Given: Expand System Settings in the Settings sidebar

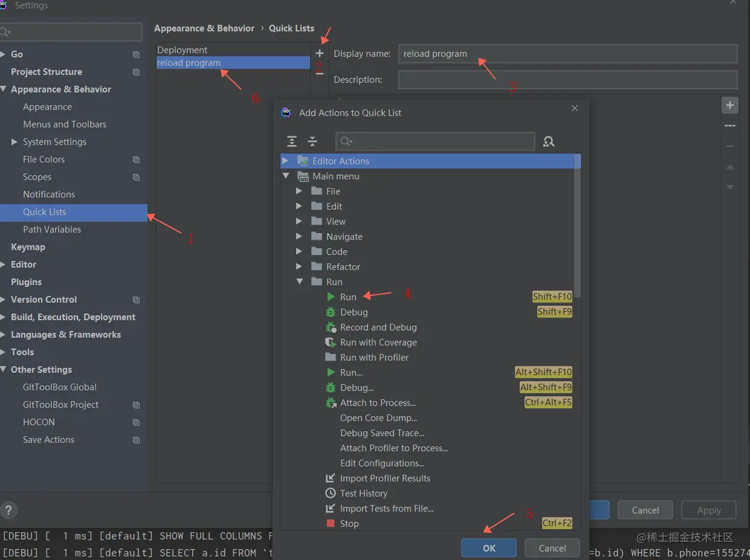Looking at the screenshot, I should [x=15, y=142].
